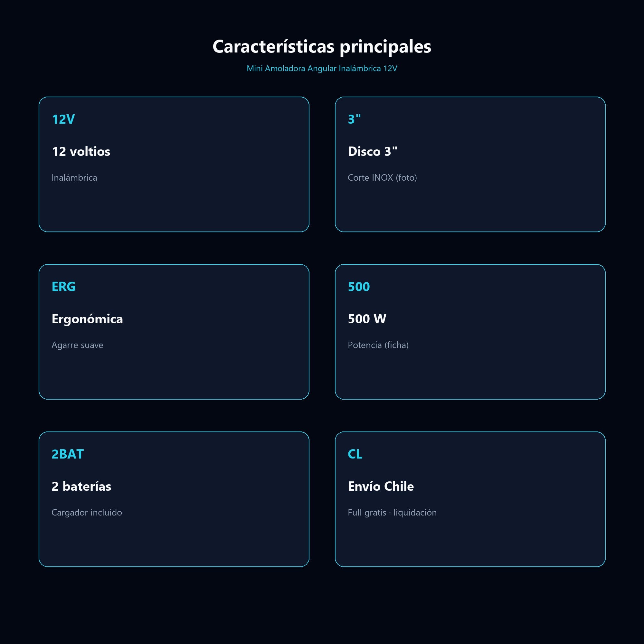Click the 'Inalámbrica' description text
The image size is (644, 644).
(x=74, y=178)
